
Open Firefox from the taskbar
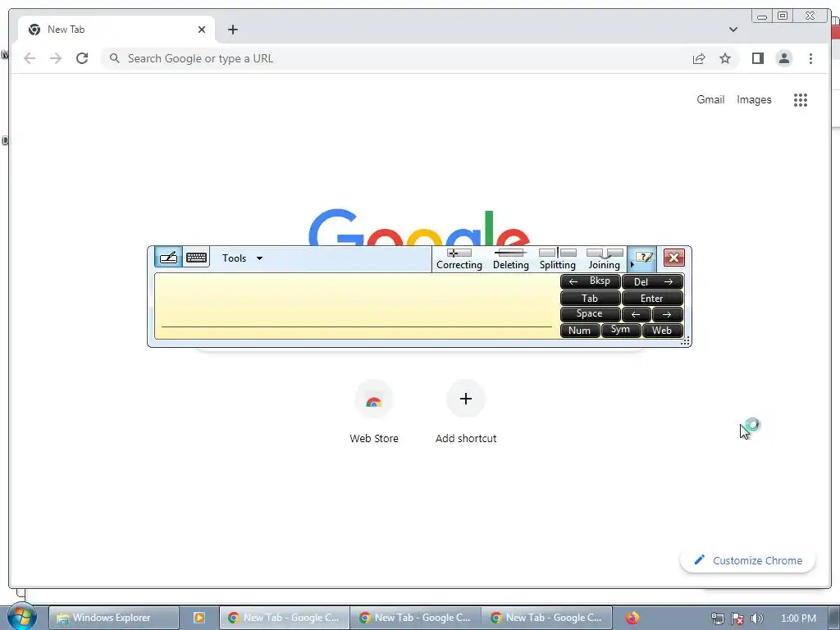pos(632,618)
